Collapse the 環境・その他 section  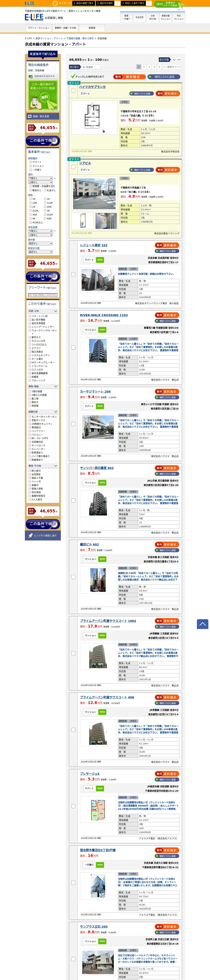click(x=43, y=466)
